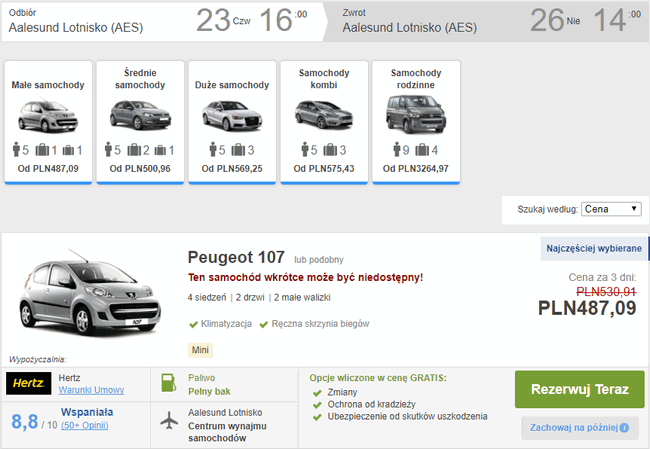Click pickup time 16:00
This screenshot has width=650, height=449.
284,20
